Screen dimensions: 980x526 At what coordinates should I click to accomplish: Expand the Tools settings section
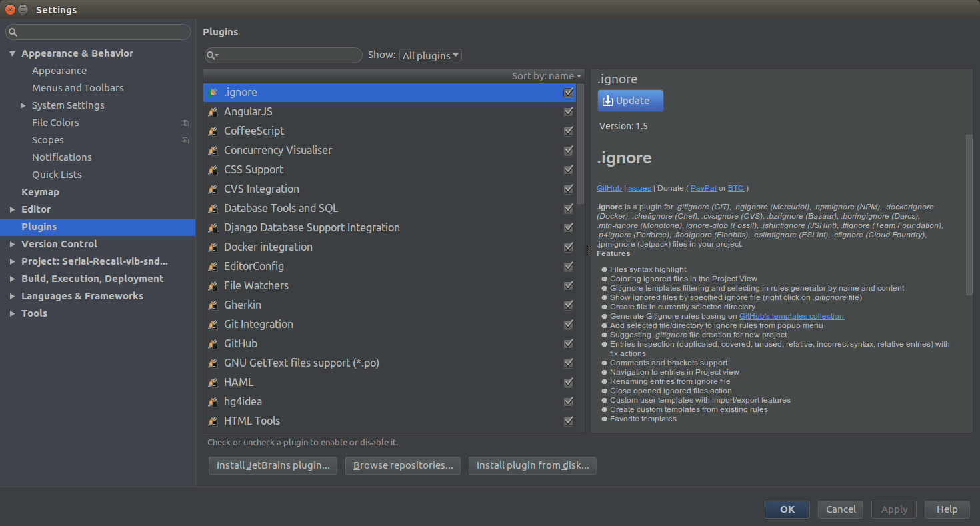pos(12,313)
